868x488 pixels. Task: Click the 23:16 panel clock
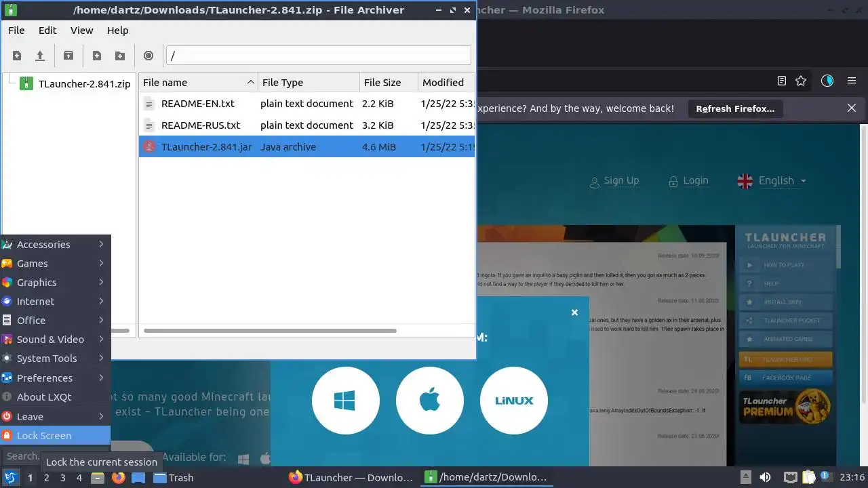[852, 478]
